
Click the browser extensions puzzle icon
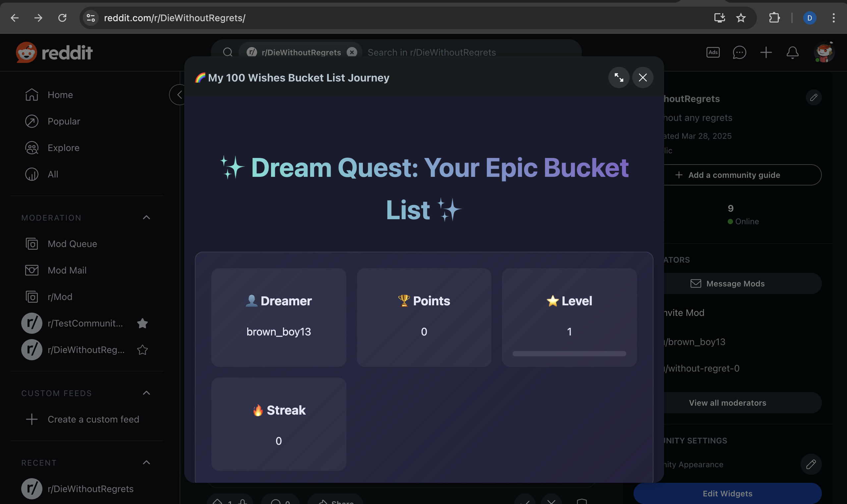click(x=774, y=18)
